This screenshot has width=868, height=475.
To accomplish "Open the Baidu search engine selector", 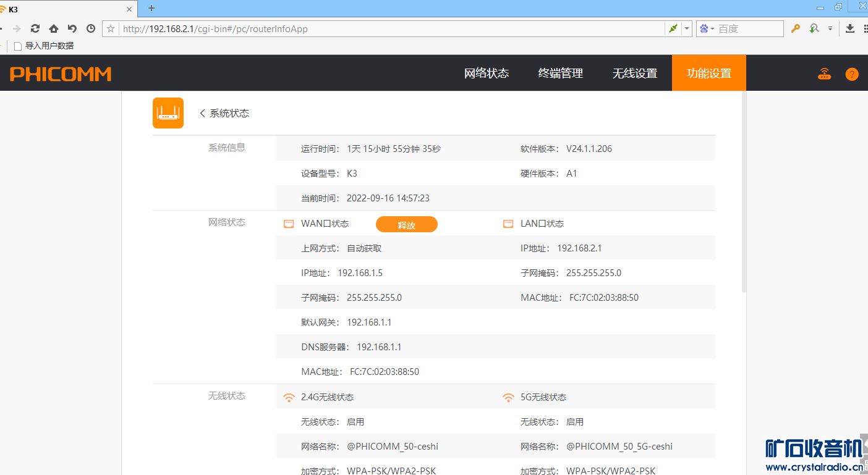I will [707, 28].
